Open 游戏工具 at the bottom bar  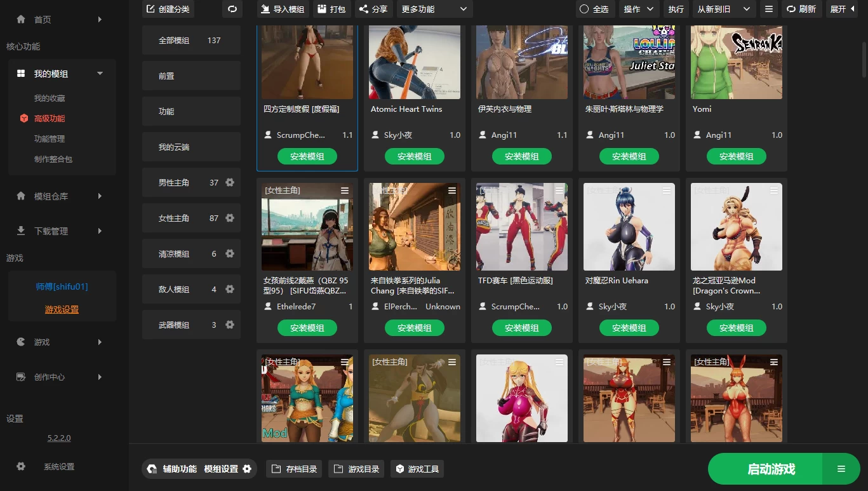[x=417, y=469]
